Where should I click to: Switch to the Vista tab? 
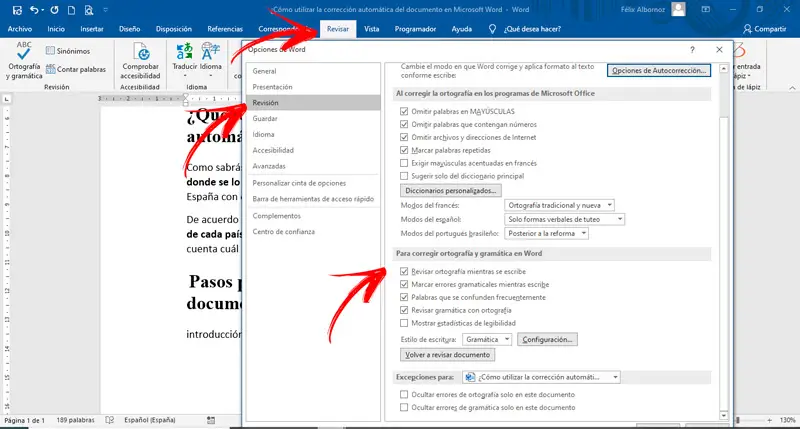click(x=371, y=29)
